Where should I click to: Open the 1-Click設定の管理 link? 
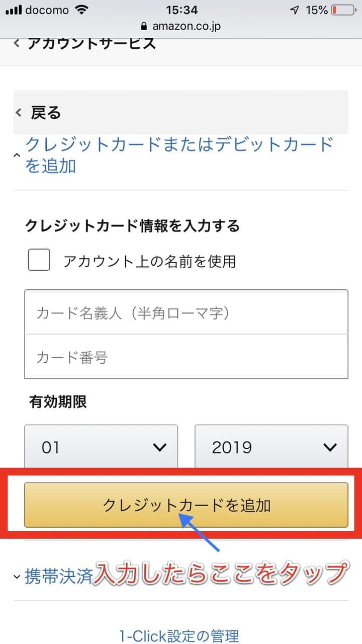click(x=179, y=636)
